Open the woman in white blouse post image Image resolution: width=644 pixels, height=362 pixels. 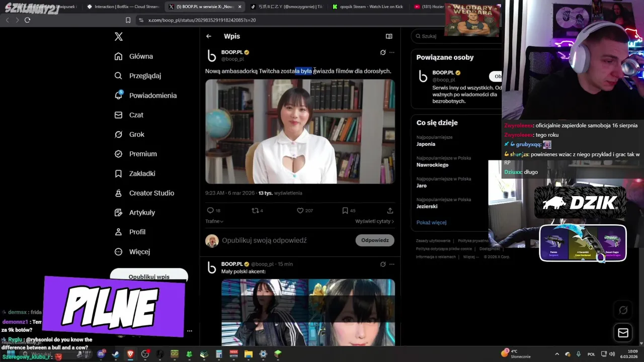300,131
